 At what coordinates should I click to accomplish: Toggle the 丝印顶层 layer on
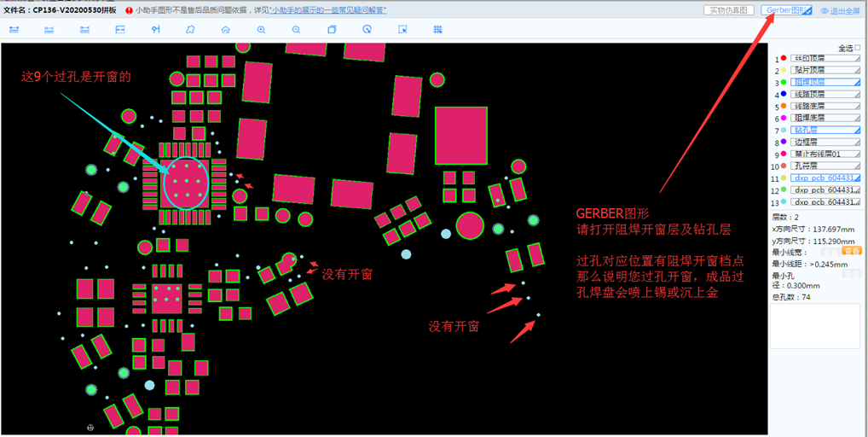[x=824, y=58]
